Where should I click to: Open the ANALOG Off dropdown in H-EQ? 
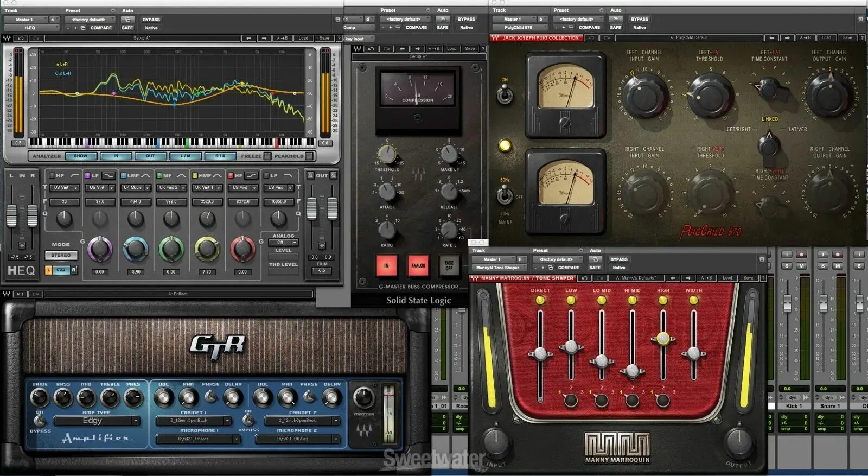pyautogui.click(x=284, y=242)
